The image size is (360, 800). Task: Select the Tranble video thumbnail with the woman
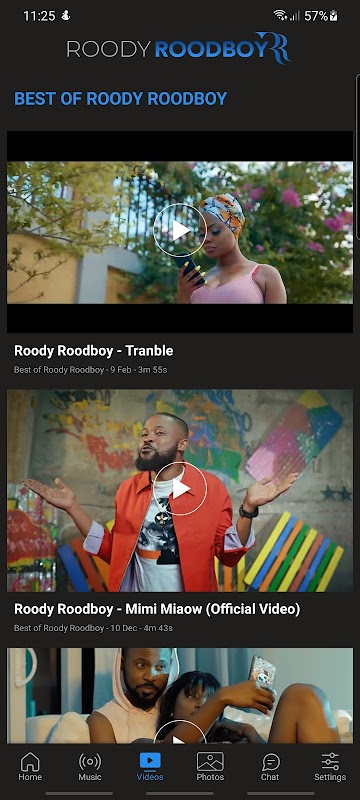click(180, 232)
